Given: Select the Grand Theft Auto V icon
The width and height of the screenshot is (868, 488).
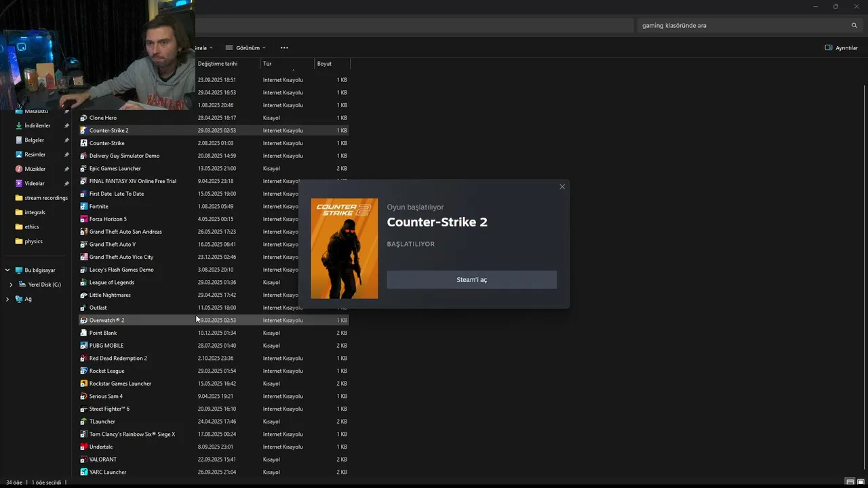Looking at the screenshot, I should [83, 244].
